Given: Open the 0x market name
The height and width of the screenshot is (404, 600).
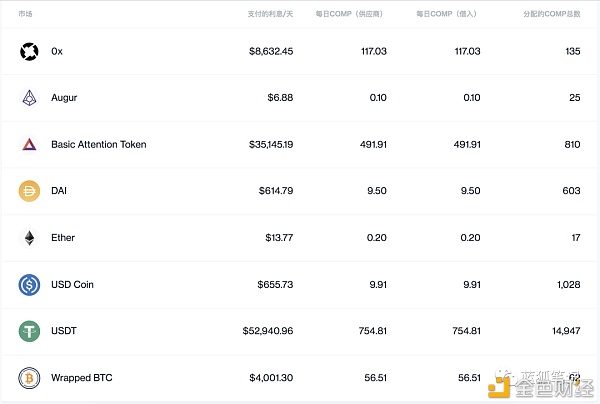Looking at the screenshot, I should pos(57,51).
